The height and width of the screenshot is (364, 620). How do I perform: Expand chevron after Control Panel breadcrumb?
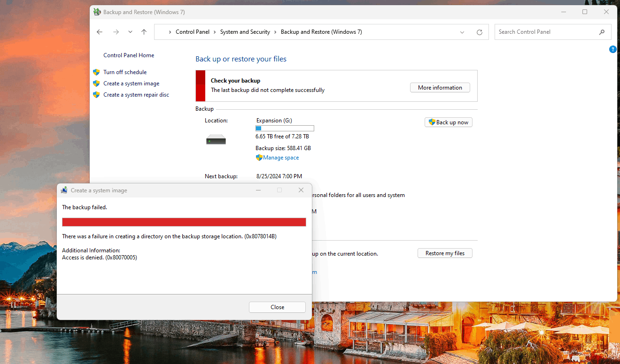(215, 32)
